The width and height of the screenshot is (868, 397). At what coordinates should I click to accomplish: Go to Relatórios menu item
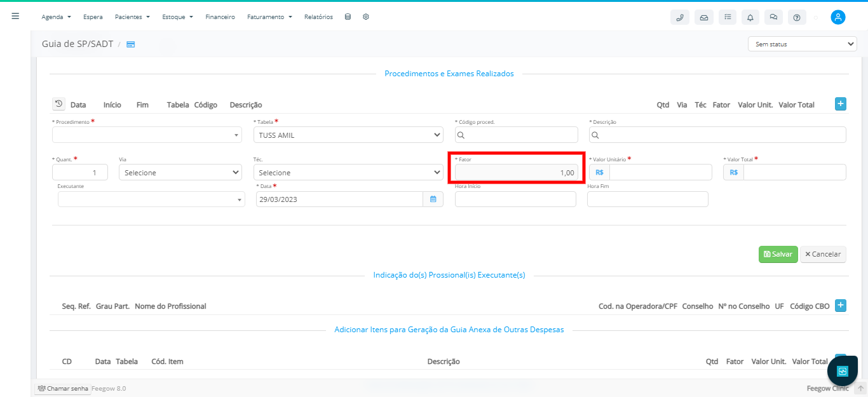click(x=318, y=17)
